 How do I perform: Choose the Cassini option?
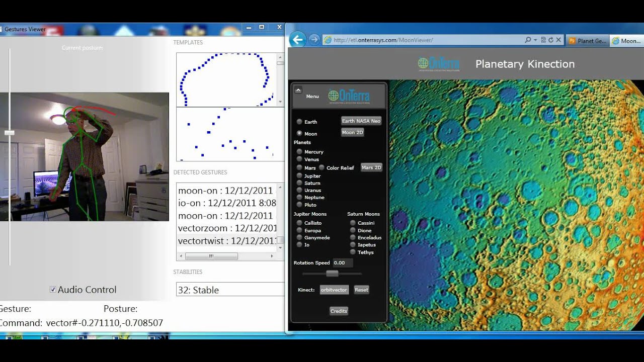tap(353, 223)
